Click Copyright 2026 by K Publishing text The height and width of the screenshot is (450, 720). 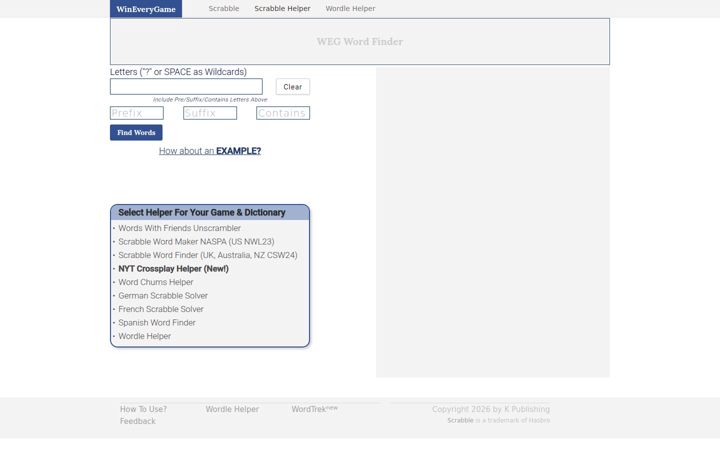pyautogui.click(x=490, y=409)
